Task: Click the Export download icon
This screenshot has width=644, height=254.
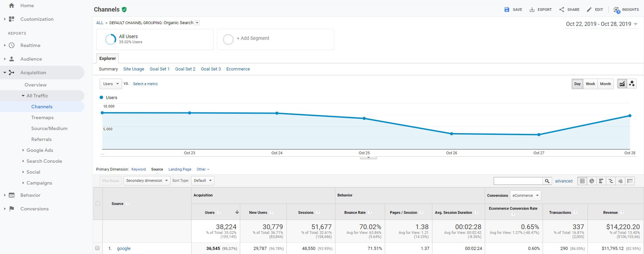Action: pyautogui.click(x=532, y=10)
